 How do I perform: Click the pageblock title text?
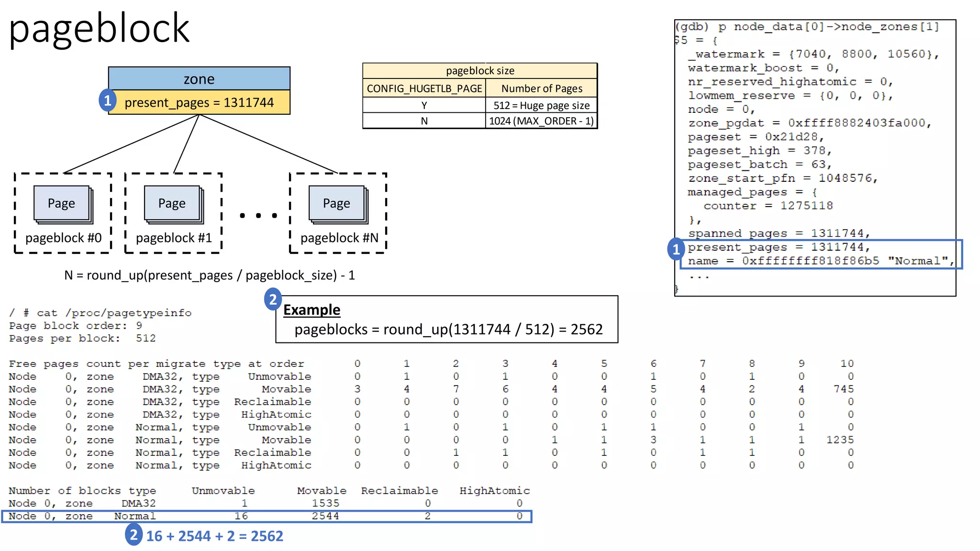[99, 29]
